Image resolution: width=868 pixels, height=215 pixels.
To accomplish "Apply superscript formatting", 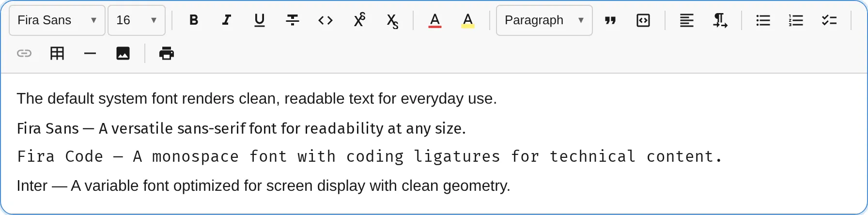I will tap(359, 20).
